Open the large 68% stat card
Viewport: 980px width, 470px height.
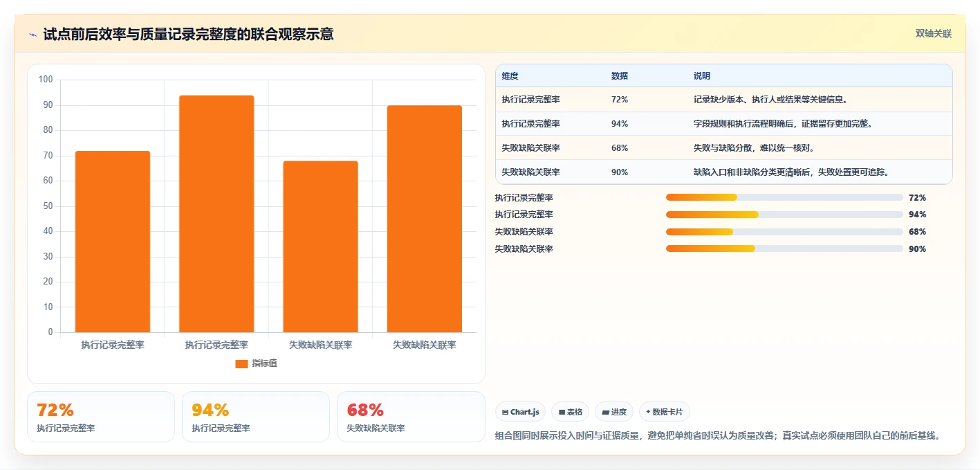411,417
